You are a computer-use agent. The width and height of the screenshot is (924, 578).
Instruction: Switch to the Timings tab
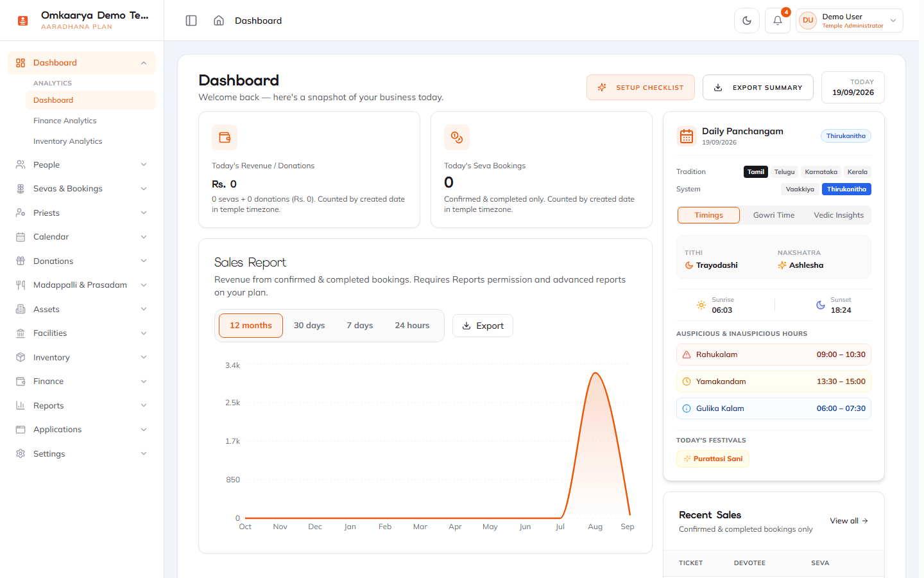708,215
